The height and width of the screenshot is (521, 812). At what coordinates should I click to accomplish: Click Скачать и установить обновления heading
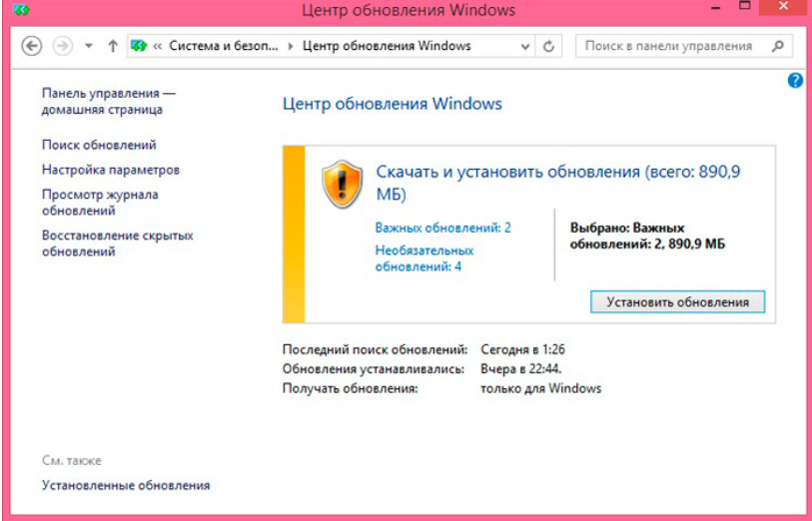(x=557, y=182)
